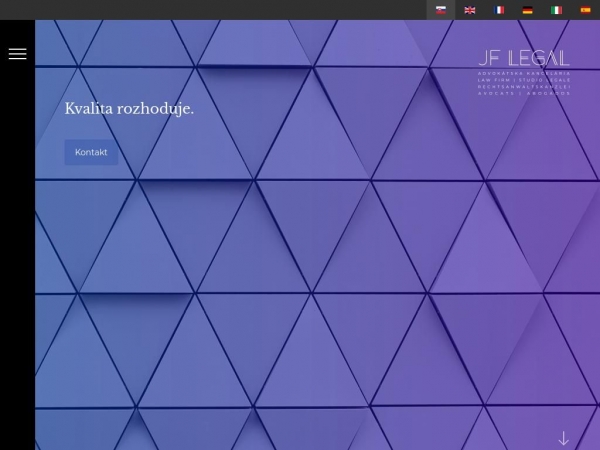Screen dimensions: 600x450
Task: Select the Spanish flag language
Action: (x=585, y=10)
